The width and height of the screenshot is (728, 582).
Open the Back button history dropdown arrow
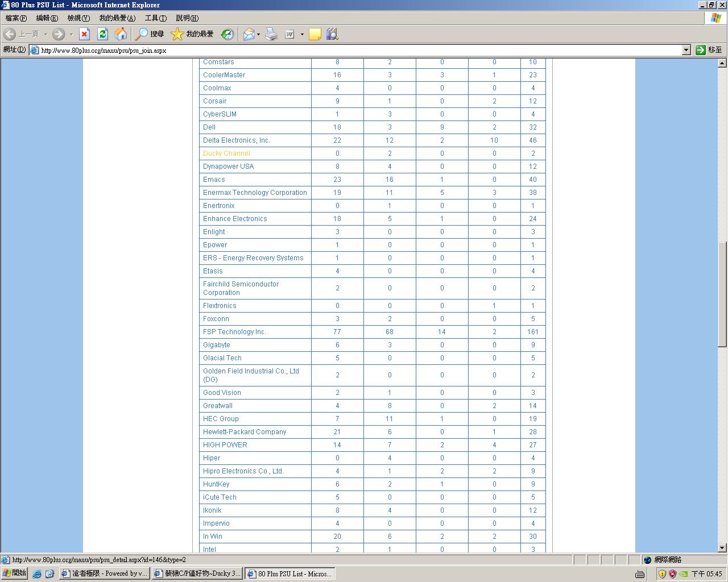[45, 34]
